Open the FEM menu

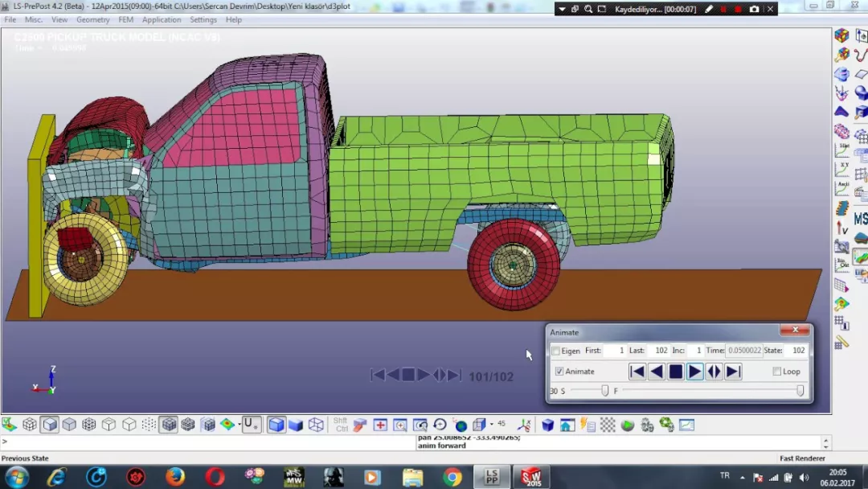[125, 19]
